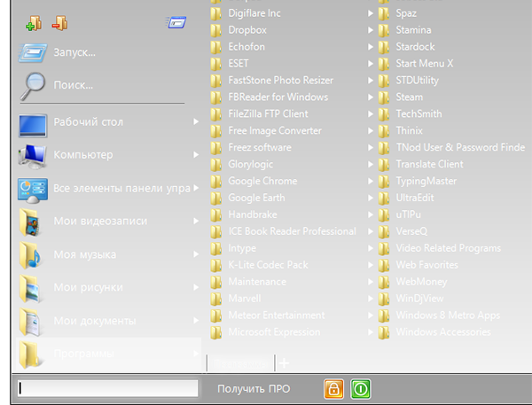Image resolution: width=532 pixels, height=405 pixels.
Task: Open TechSmith folder
Action: (x=454, y=114)
